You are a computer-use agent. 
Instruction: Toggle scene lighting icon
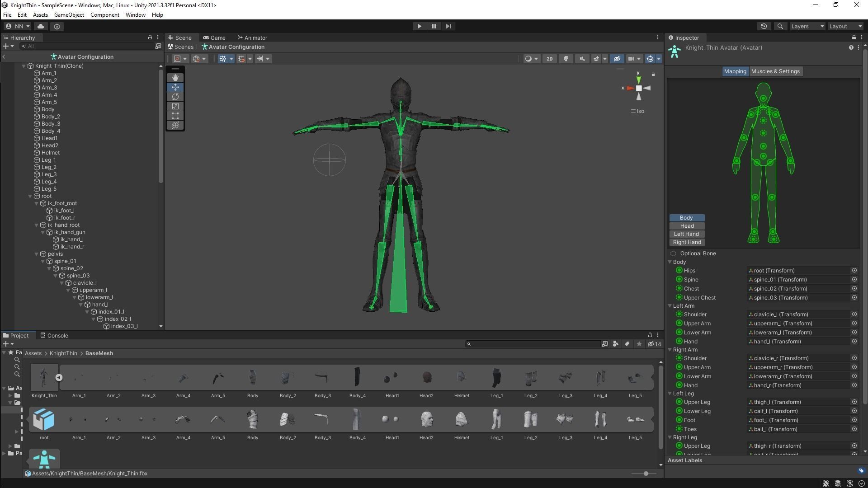coord(566,59)
